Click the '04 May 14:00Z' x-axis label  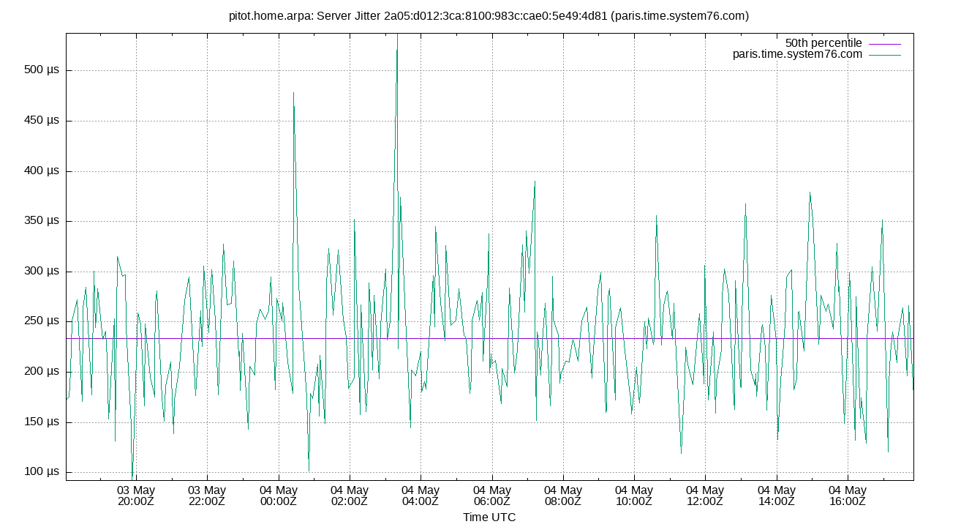click(x=777, y=496)
